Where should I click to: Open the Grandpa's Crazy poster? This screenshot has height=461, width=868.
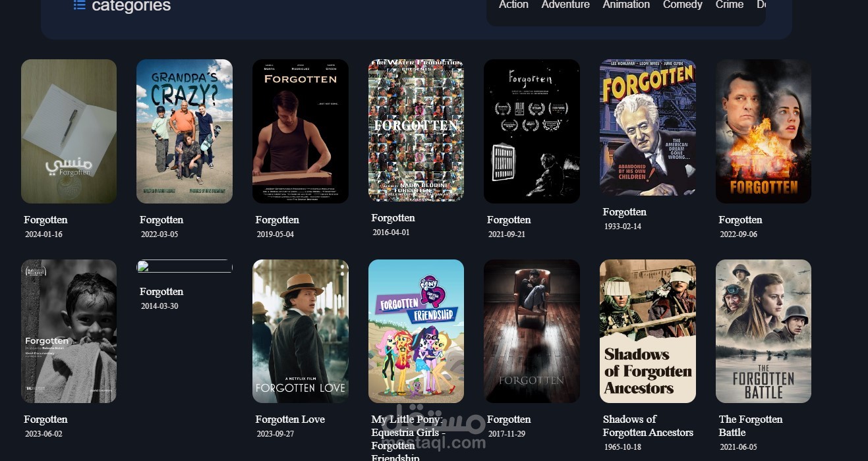[185, 131]
